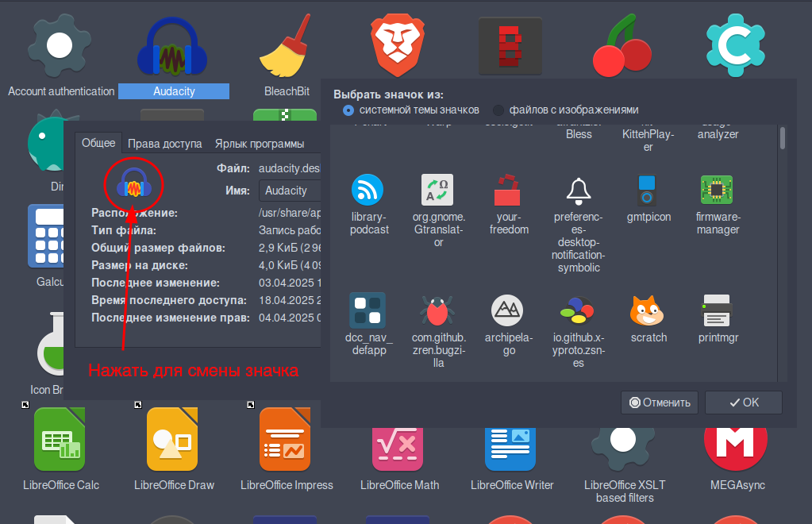Switch to the Права доступа tab
Image resolution: width=812 pixels, height=524 pixels.
tap(164, 144)
